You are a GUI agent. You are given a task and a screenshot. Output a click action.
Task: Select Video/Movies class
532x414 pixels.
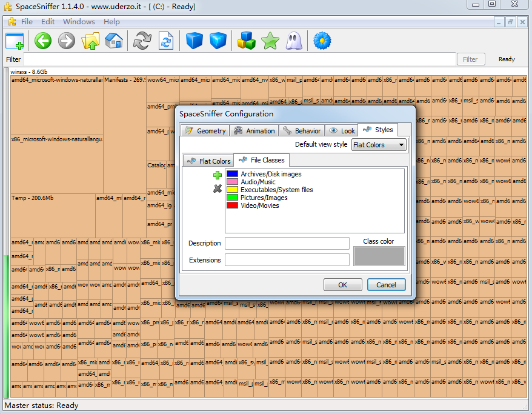(x=260, y=205)
